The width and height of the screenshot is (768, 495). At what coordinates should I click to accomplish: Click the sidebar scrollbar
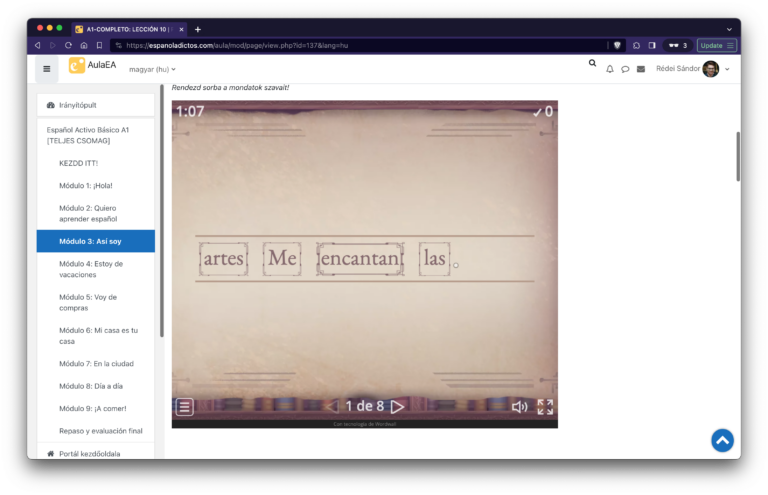coord(162,211)
